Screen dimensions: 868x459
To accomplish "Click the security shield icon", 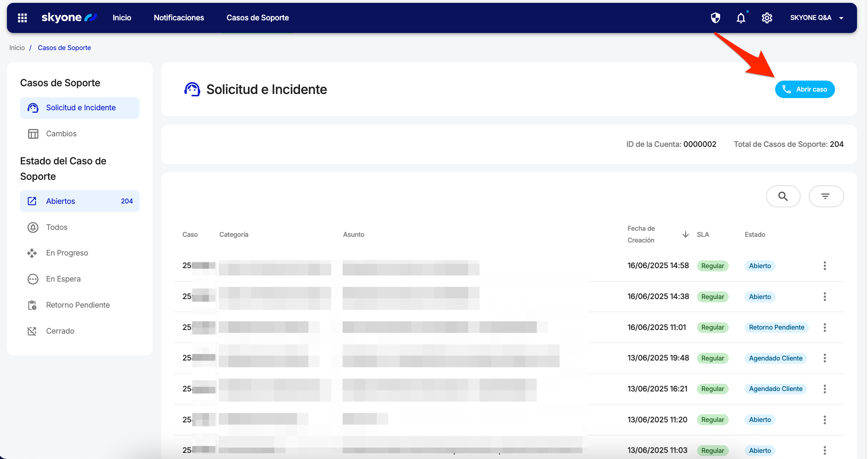I will (x=715, y=18).
